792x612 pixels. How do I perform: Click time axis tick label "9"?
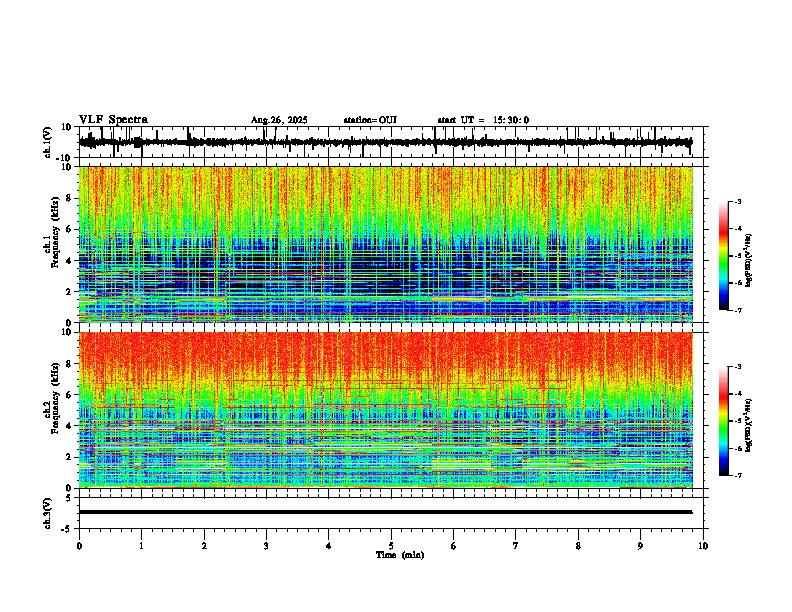coord(641,546)
